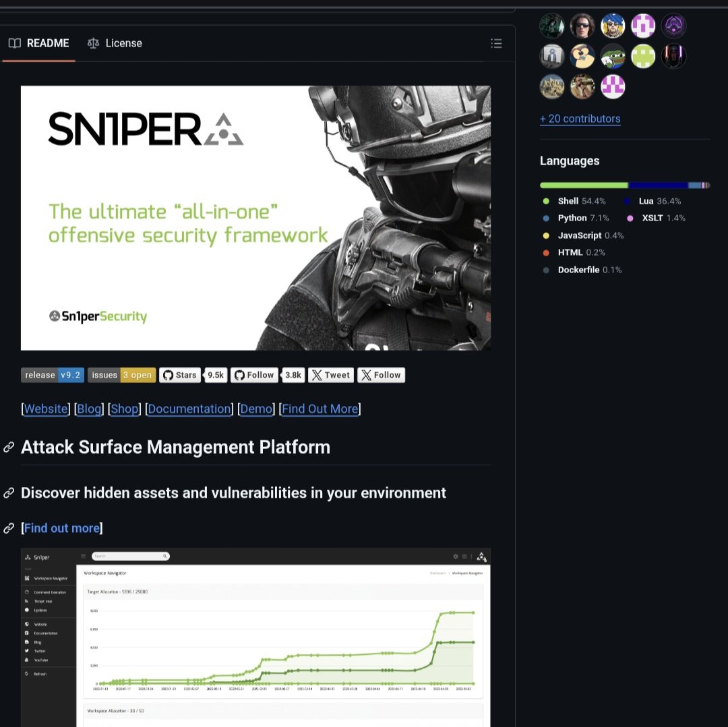Open contributor avatar wearing sunglasses
728x727 pixels.
pos(582,26)
